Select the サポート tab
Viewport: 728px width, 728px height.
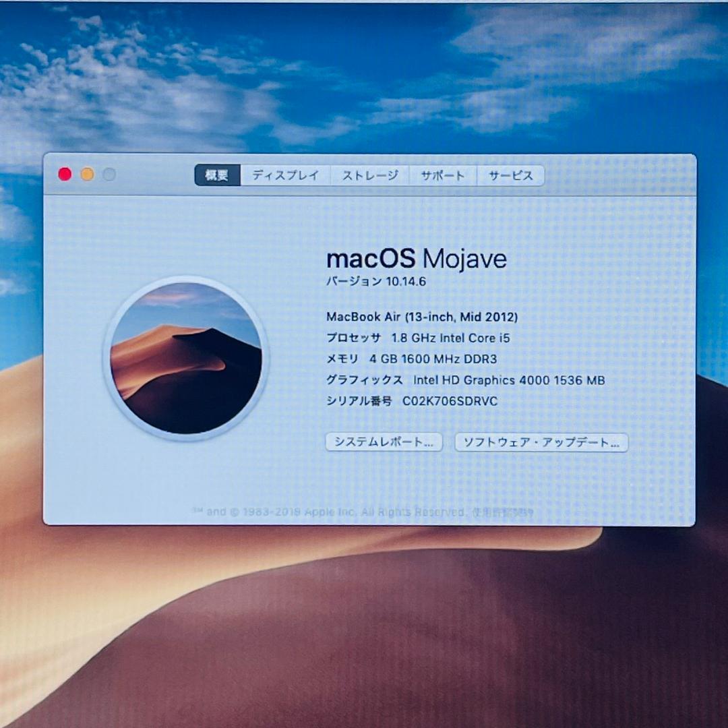click(x=442, y=175)
